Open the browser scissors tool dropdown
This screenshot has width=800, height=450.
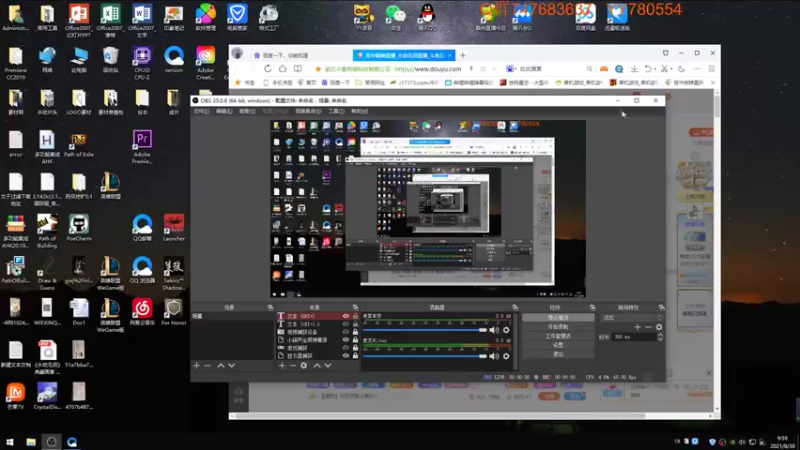(x=670, y=69)
